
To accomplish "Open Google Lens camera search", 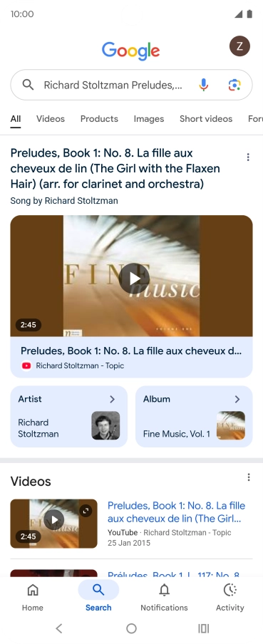I will pos(234,85).
